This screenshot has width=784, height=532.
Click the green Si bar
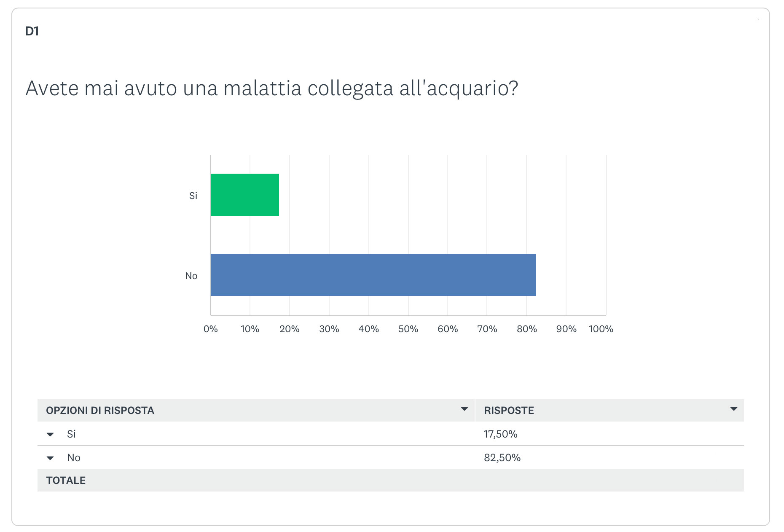tap(245, 195)
